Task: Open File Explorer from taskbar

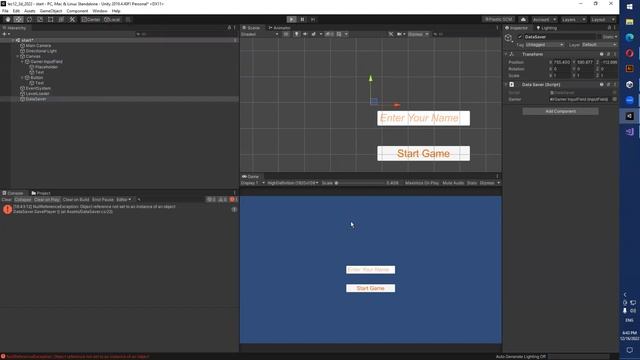Action: pyautogui.click(x=629, y=22)
